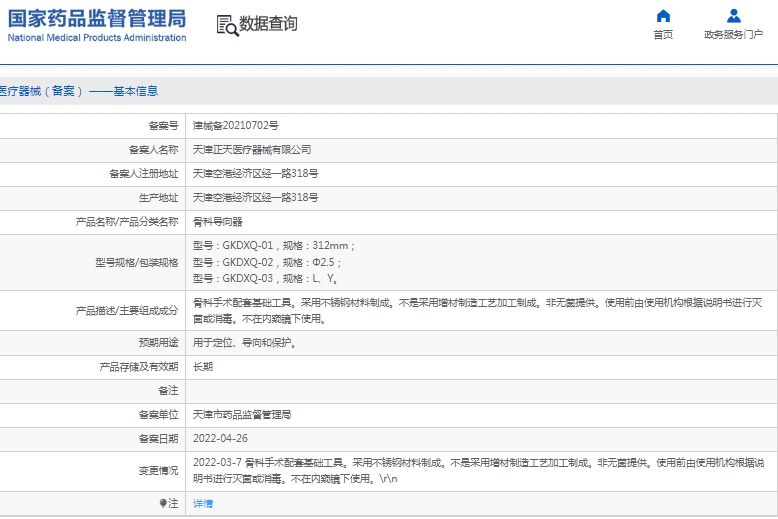Viewport: 778px width, 519px height.
Task: Click the 产品描述 text starting 骨科手术配套基础工具
Action: [477, 311]
